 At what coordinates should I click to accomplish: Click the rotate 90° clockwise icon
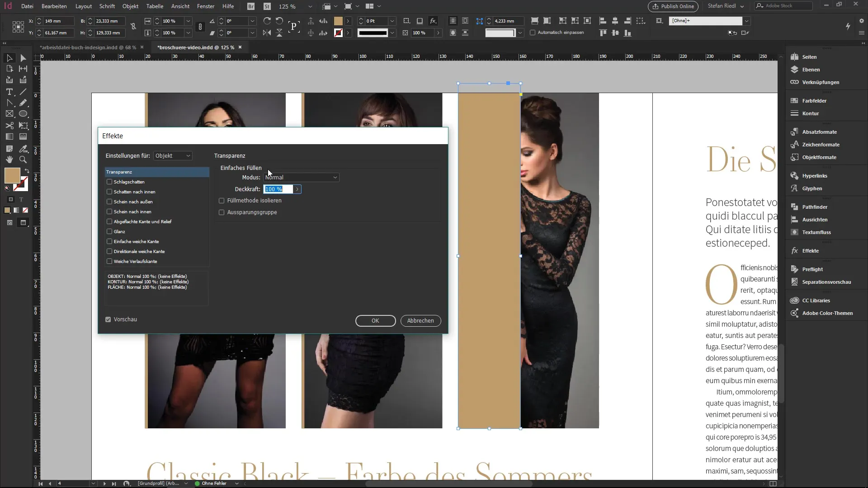(267, 21)
